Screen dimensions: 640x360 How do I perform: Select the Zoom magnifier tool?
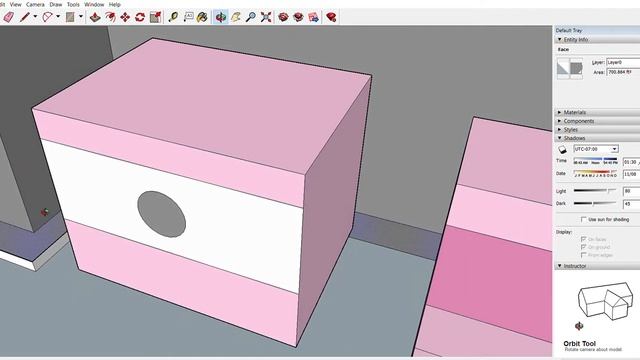(251, 17)
